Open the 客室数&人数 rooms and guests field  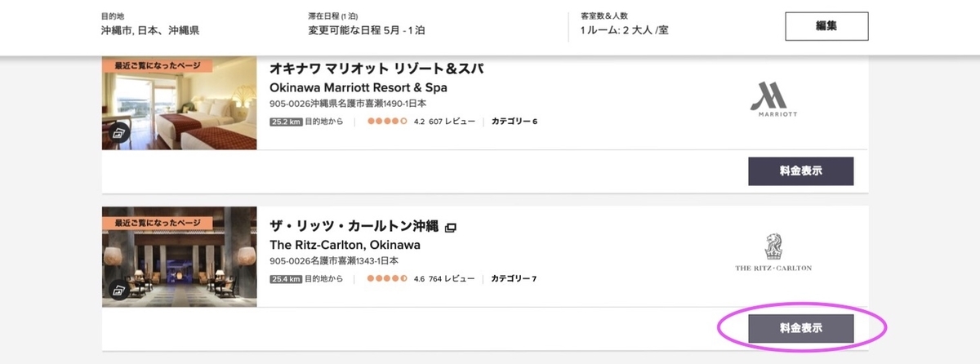click(626, 30)
